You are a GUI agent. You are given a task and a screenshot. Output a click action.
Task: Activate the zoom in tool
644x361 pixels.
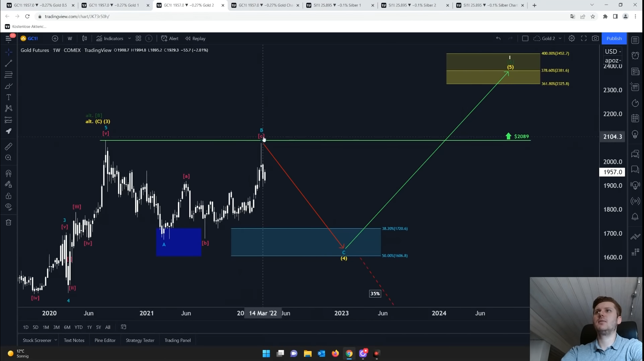[x=9, y=158]
